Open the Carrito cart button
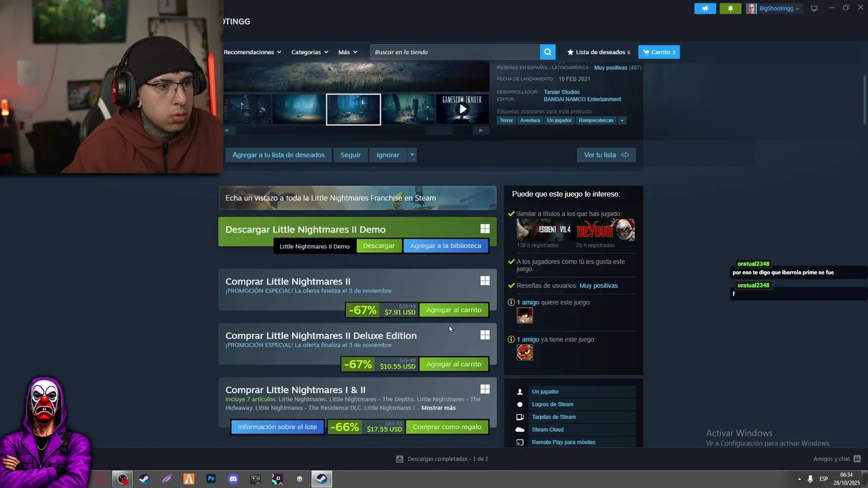The image size is (868, 488). point(659,52)
